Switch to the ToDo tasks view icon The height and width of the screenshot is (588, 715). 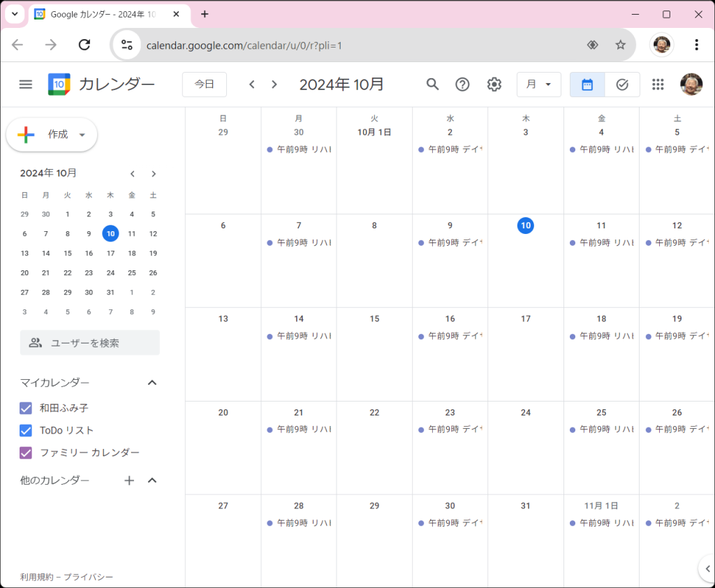[622, 84]
